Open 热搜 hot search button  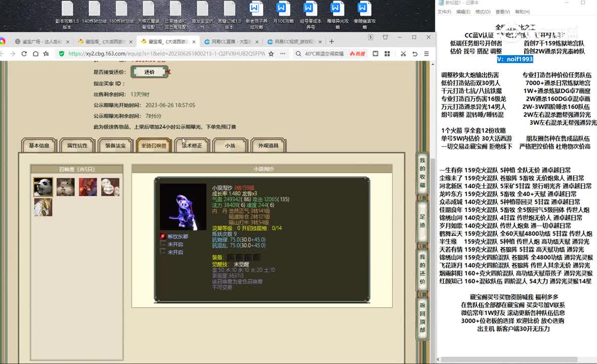coord(357,54)
